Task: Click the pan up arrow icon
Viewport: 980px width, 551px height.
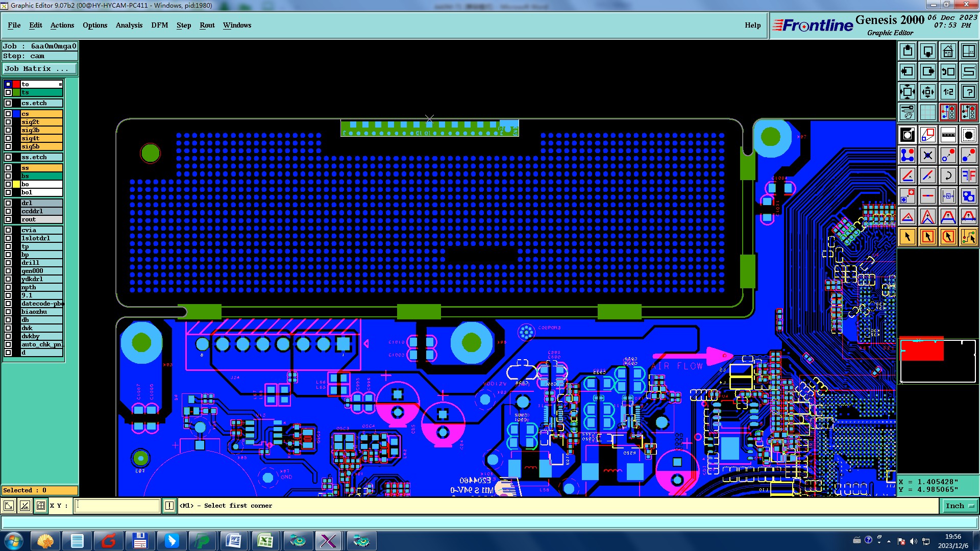Action: click(x=908, y=51)
